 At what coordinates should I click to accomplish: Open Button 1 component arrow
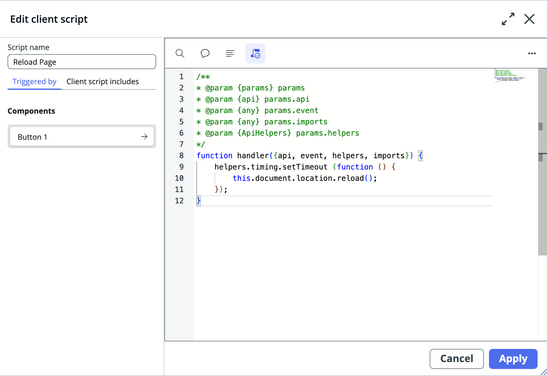(x=144, y=137)
